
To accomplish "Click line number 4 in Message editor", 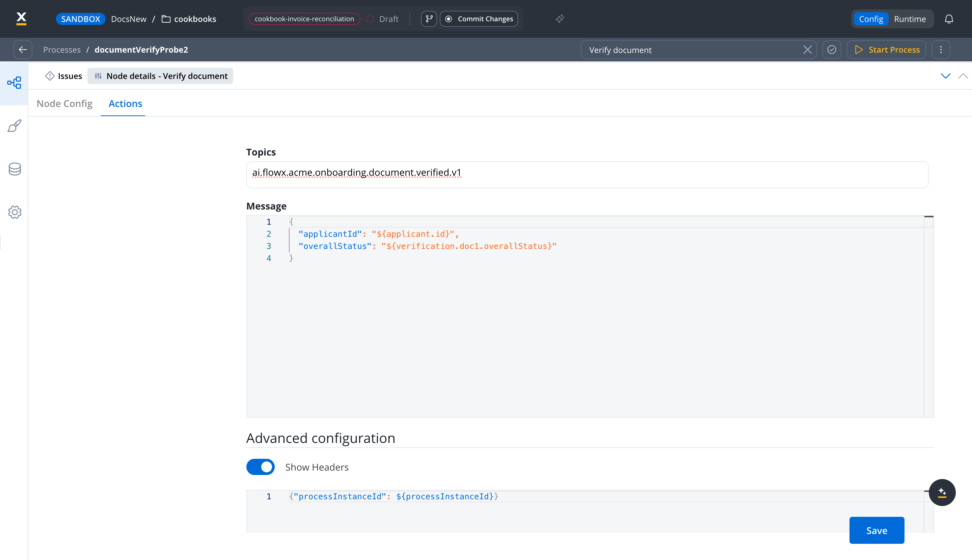I will 269,258.
